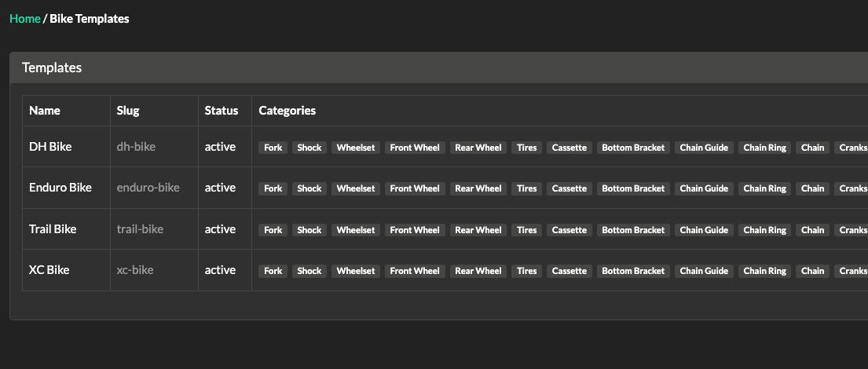Click the Slug column header

(128, 111)
